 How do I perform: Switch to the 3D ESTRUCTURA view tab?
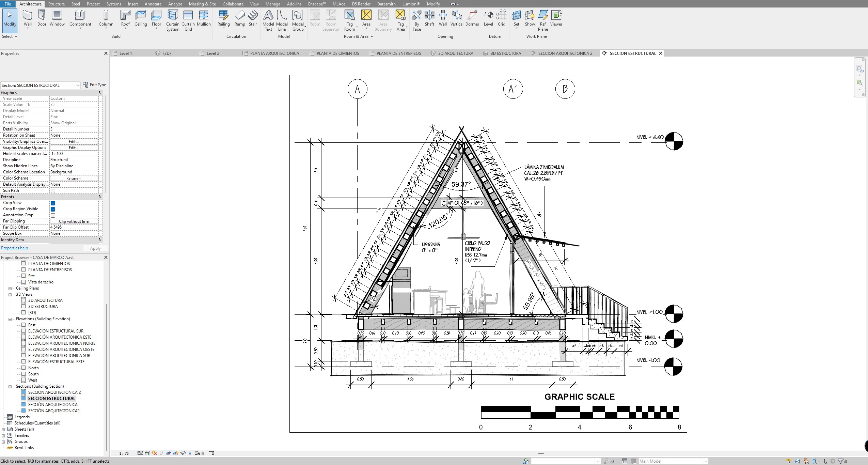[502, 53]
